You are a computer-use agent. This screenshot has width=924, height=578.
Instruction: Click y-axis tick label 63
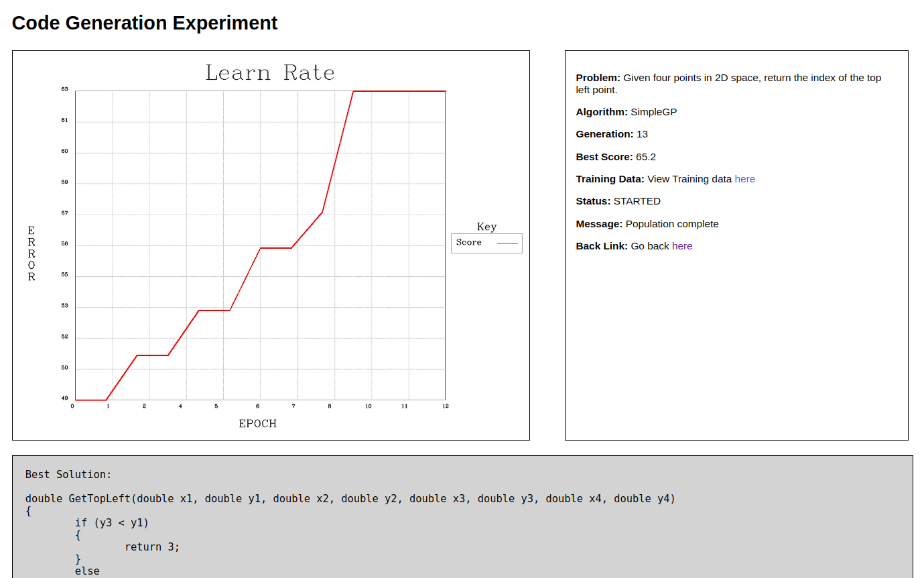coord(65,89)
